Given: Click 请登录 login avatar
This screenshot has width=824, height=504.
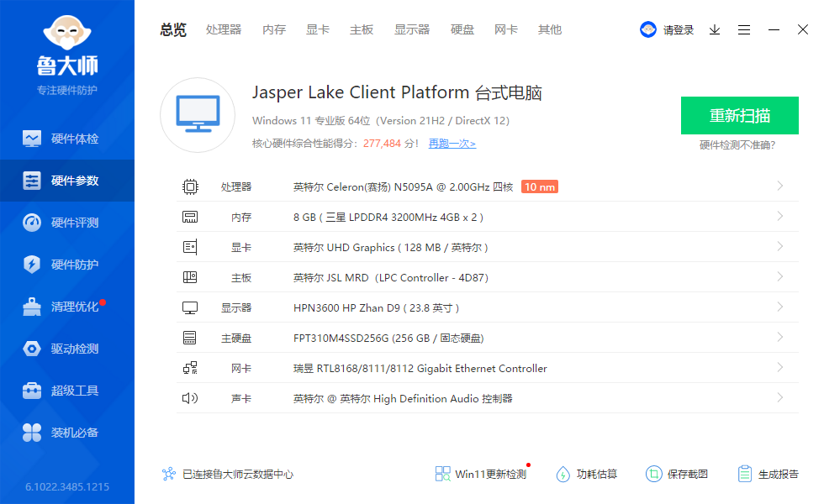Looking at the screenshot, I should click(x=648, y=29).
